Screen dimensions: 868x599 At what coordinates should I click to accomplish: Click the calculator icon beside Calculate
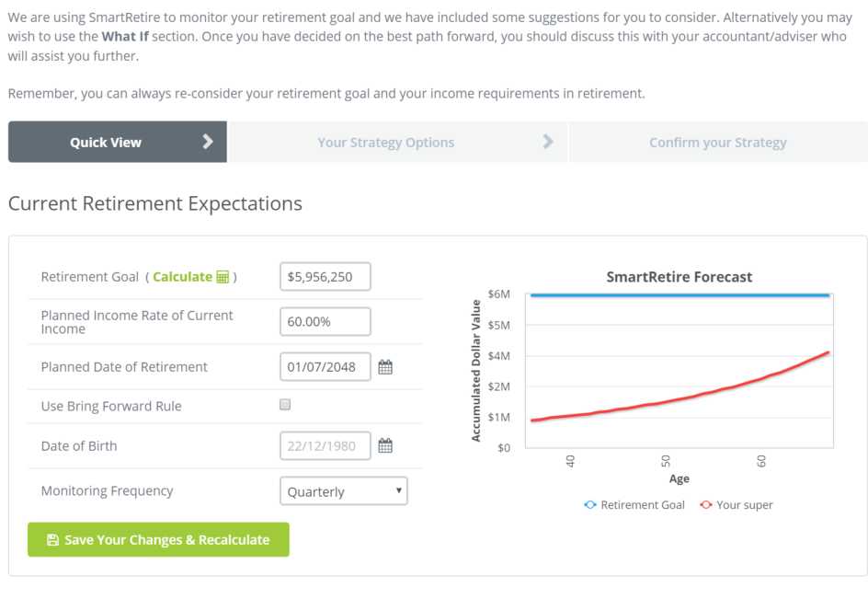pyautogui.click(x=223, y=277)
